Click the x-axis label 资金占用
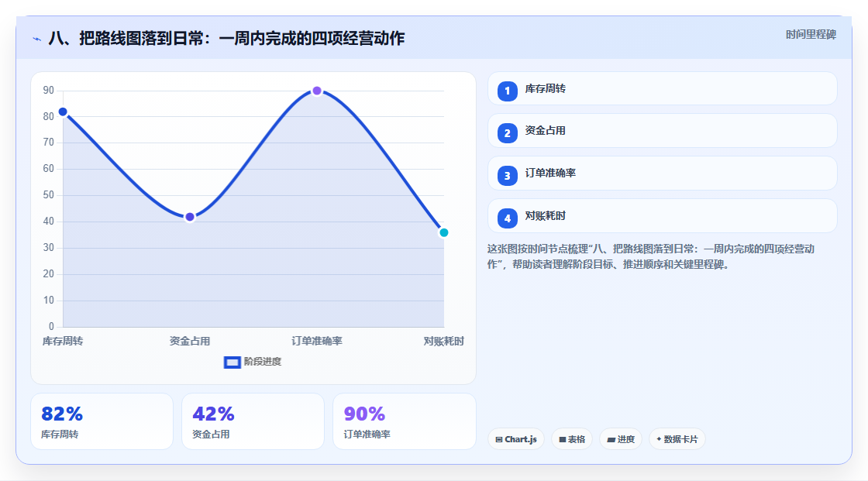Screen dimensions: 868x481 (190, 341)
